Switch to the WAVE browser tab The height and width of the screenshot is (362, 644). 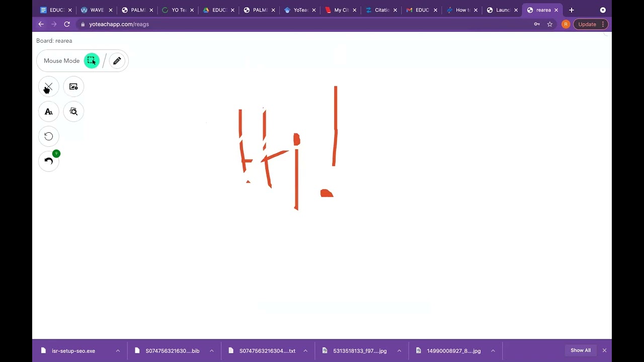96,10
